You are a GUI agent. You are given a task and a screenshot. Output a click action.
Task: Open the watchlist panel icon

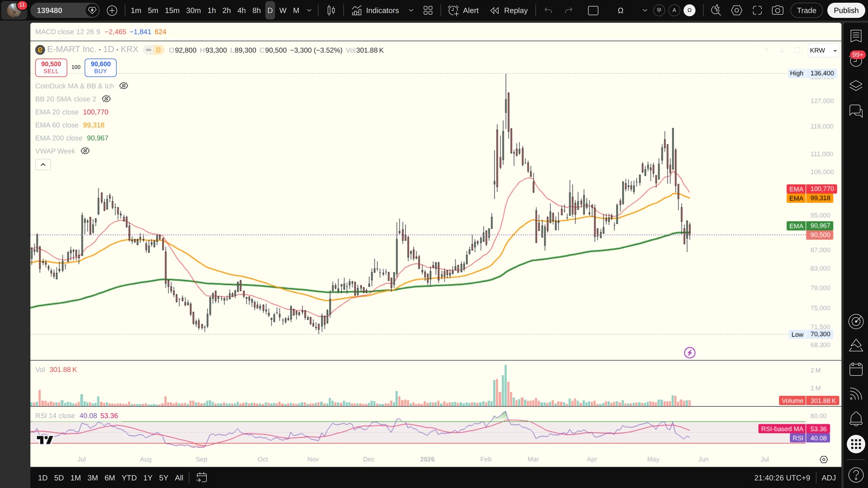point(856,36)
